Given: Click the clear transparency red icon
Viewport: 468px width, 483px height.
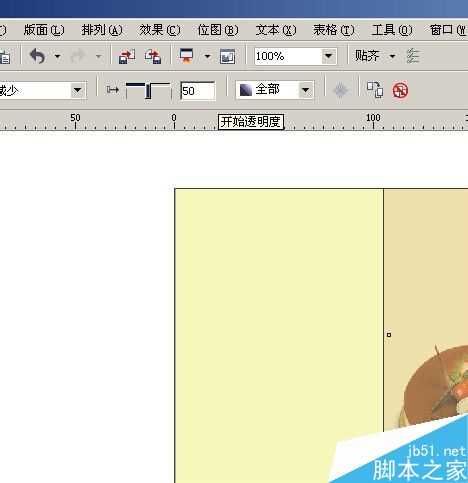Looking at the screenshot, I should (400, 90).
